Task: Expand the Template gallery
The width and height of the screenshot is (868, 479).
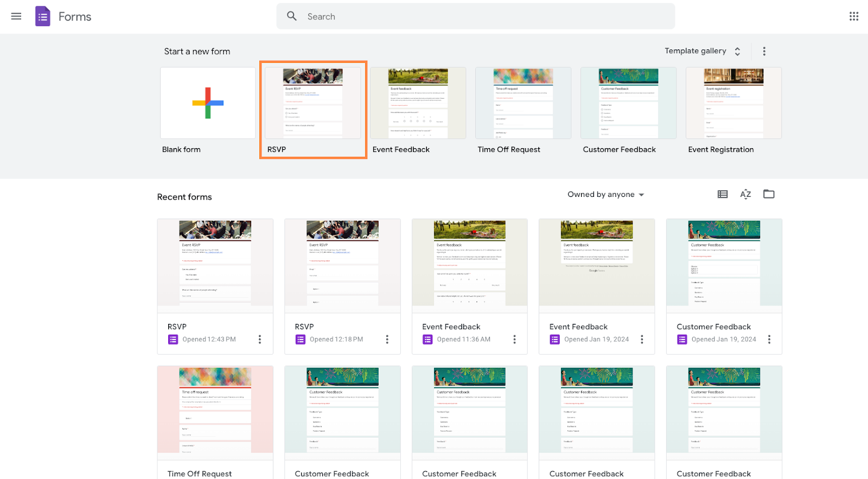Action: pyautogui.click(x=702, y=51)
